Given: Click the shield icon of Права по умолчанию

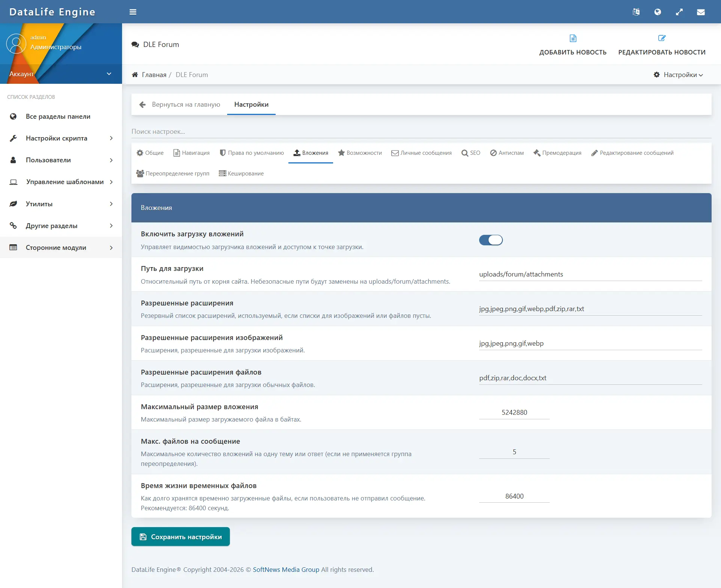Looking at the screenshot, I should (223, 153).
